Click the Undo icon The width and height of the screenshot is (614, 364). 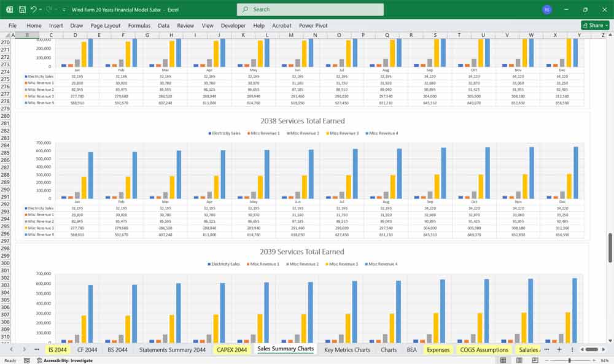tap(34, 9)
